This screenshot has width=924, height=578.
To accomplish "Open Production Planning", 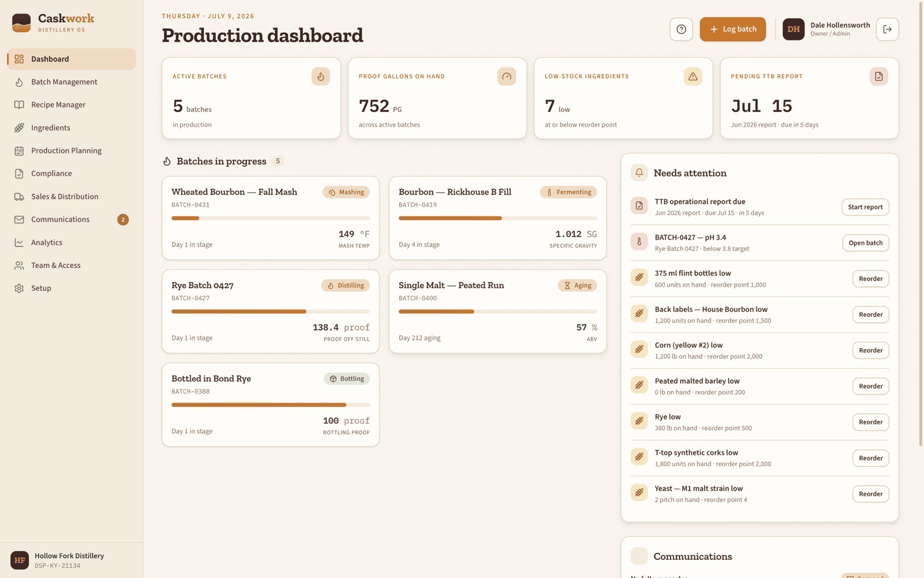I will point(71,150).
